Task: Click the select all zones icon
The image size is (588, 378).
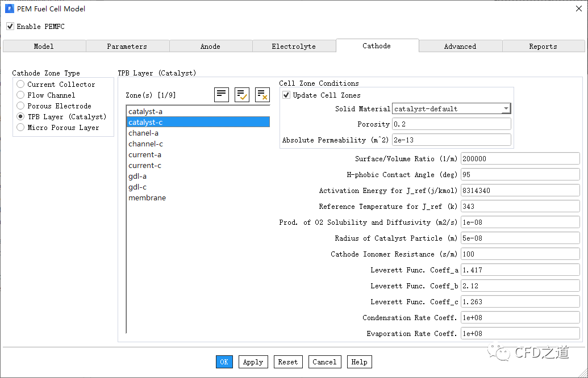Action: 242,95
